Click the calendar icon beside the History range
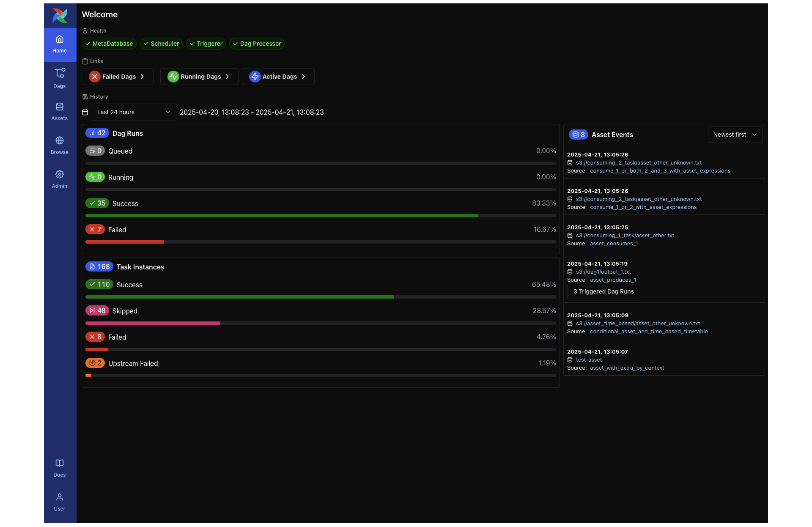812x527 pixels. 85,112
